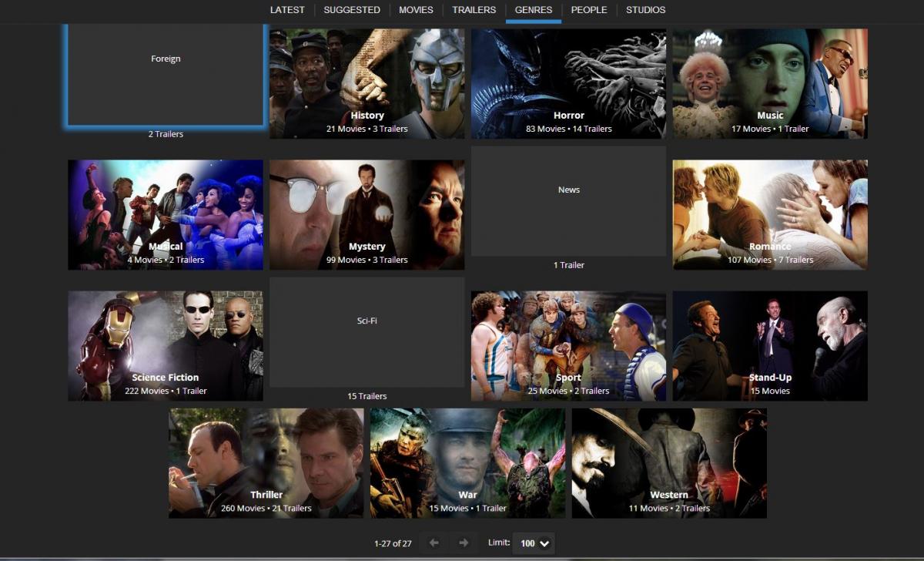Open the Mystery genre thumbnail
This screenshot has height=561, width=924.
[x=367, y=215]
